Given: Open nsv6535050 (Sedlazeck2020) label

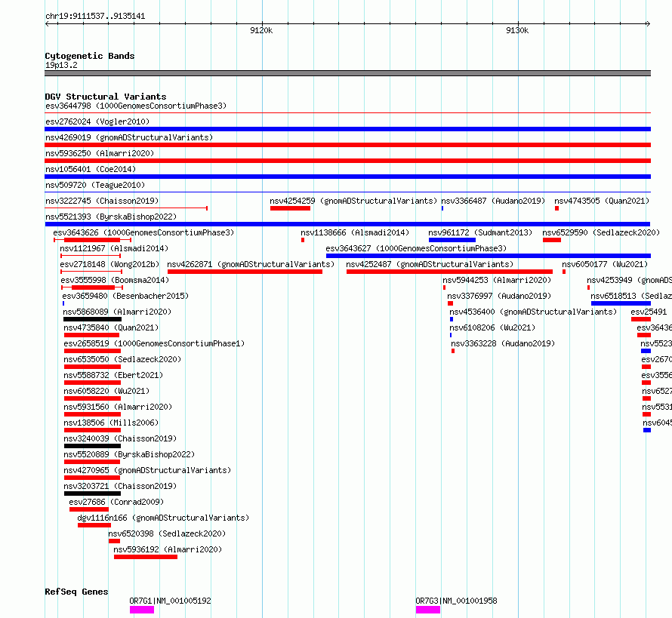Looking at the screenshot, I should coord(122,359).
